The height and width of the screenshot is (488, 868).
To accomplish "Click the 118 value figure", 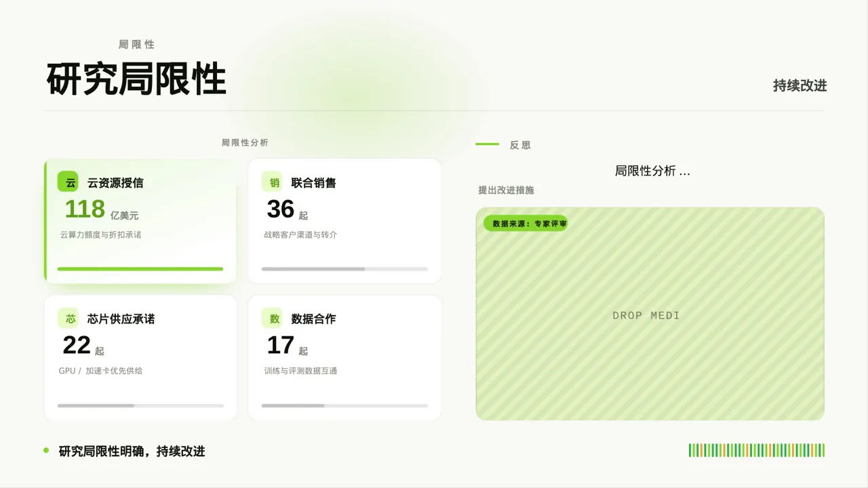I will 85,209.
